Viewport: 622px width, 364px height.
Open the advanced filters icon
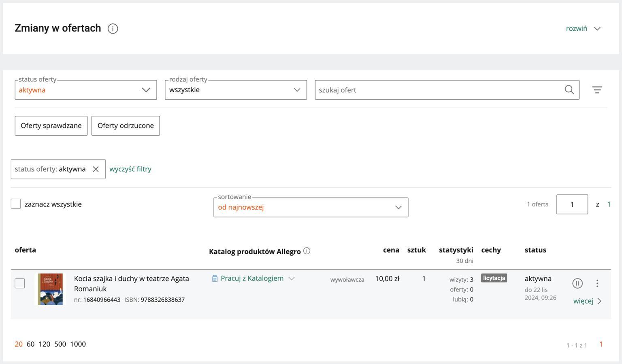[597, 90]
